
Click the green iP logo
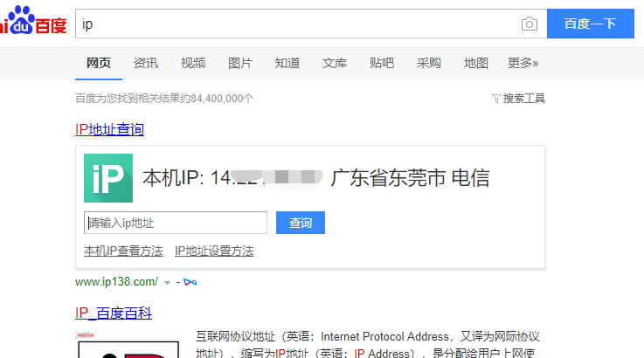(x=108, y=178)
